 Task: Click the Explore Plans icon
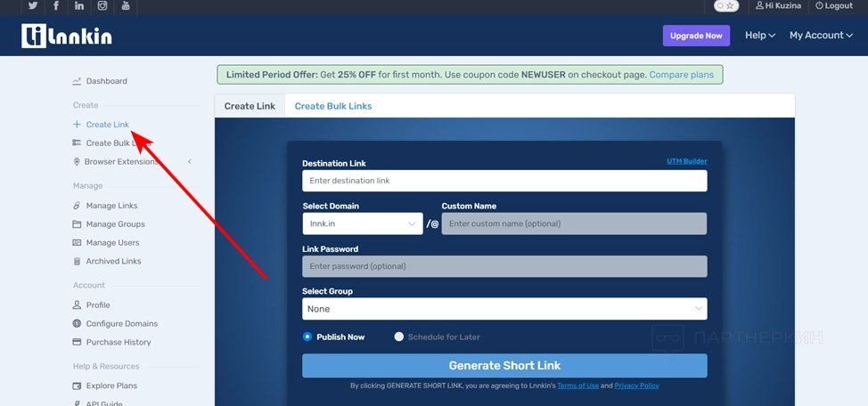pyautogui.click(x=77, y=386)
